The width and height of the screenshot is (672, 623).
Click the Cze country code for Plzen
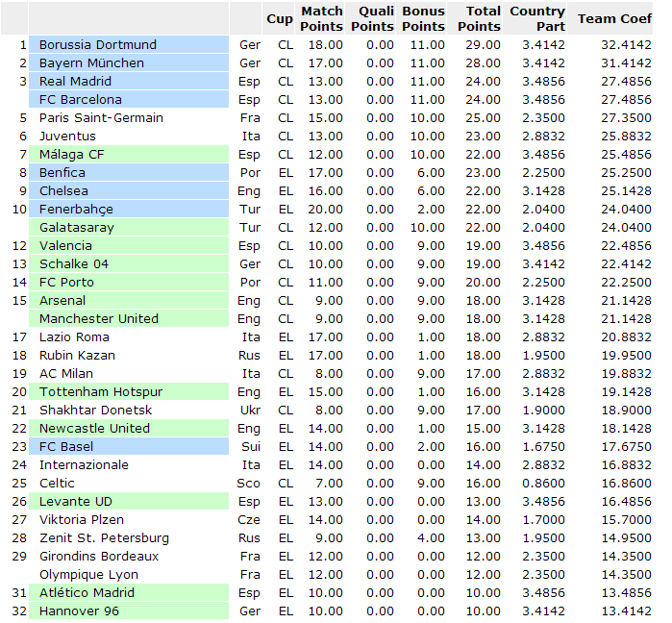click(x=249, y=520)
